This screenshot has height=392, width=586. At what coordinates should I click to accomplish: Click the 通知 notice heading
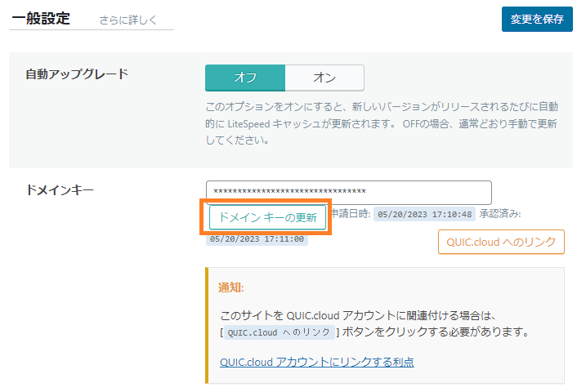tap(231, 287)
